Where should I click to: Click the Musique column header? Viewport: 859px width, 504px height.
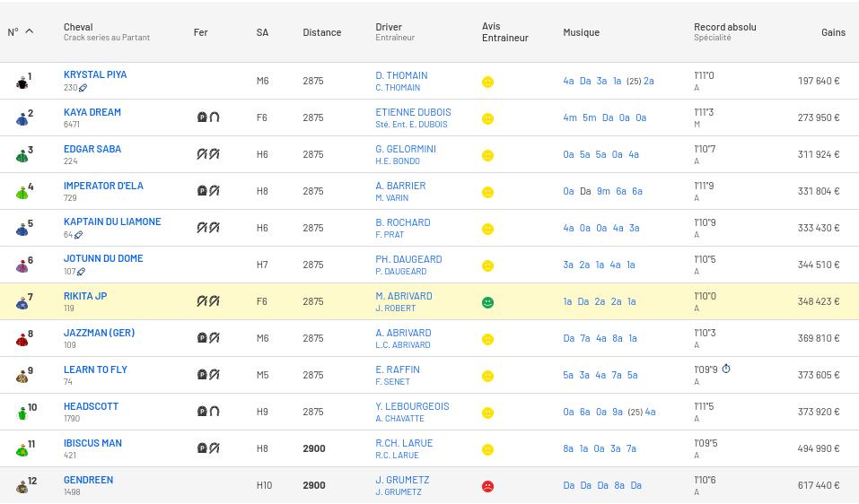(x=582, y=32)
